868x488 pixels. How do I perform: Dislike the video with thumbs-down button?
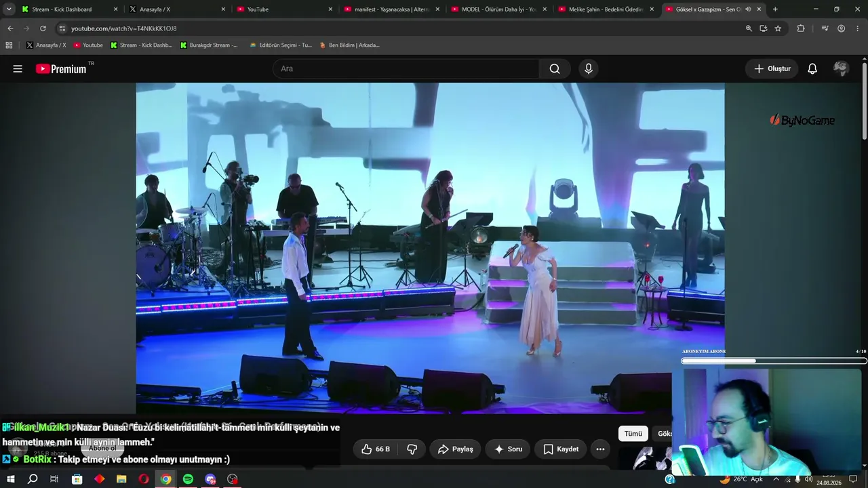412,449
